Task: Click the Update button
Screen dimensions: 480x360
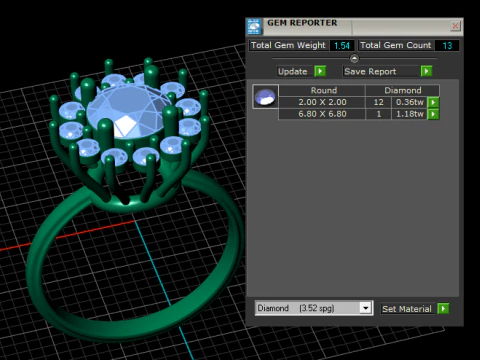Action: pos(295,71)
